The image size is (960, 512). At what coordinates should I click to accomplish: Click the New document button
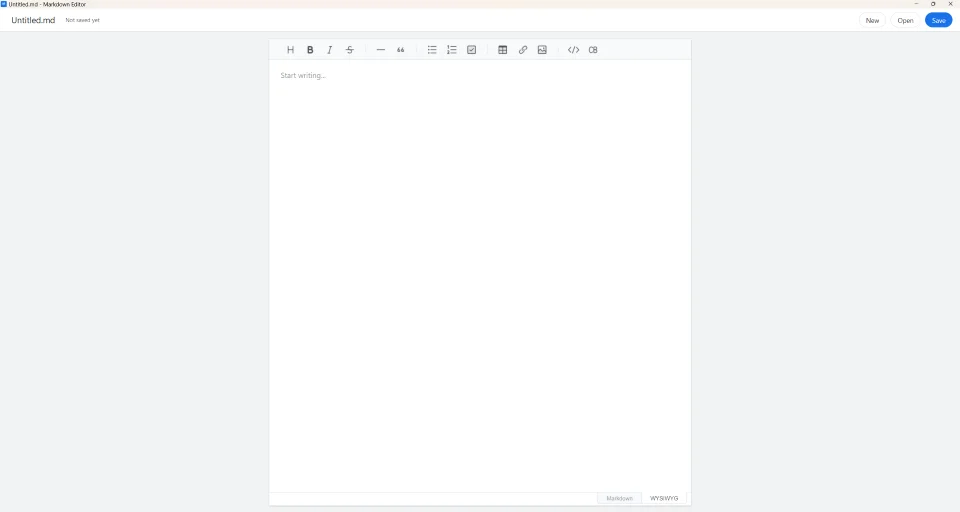pyautogui.click(x=872, y=20)
